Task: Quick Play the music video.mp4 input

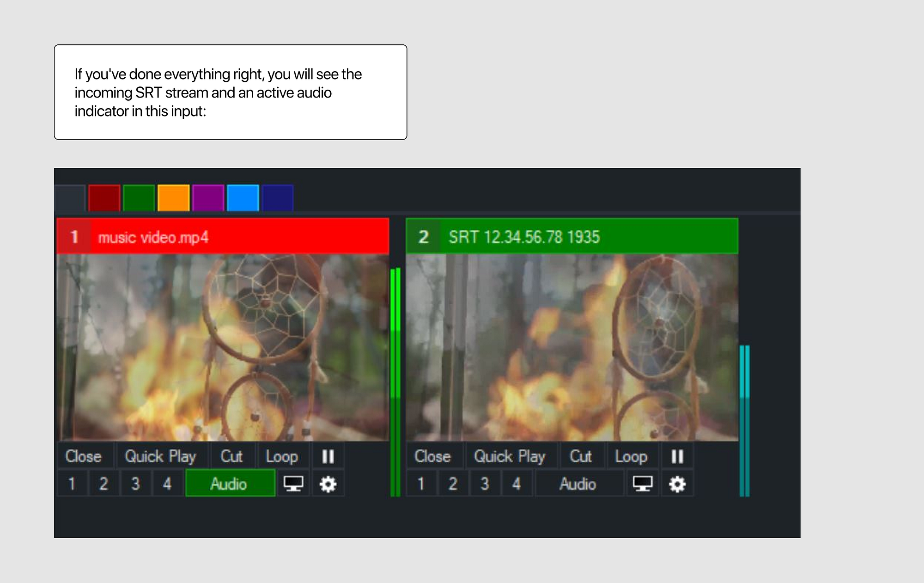Action: (x=161, y=456)
